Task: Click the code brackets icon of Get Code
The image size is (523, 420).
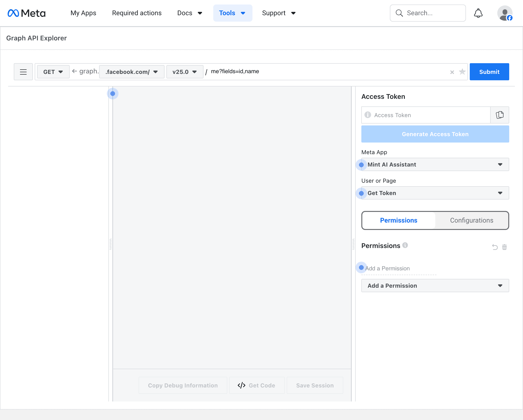Action: point(241,385)
